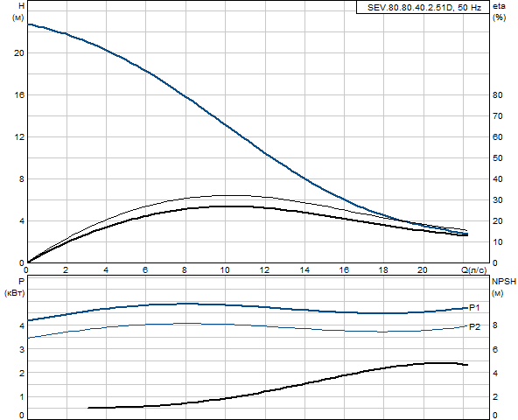
Task: Click the flow axis value 14
Action: [x=304, y=270]
